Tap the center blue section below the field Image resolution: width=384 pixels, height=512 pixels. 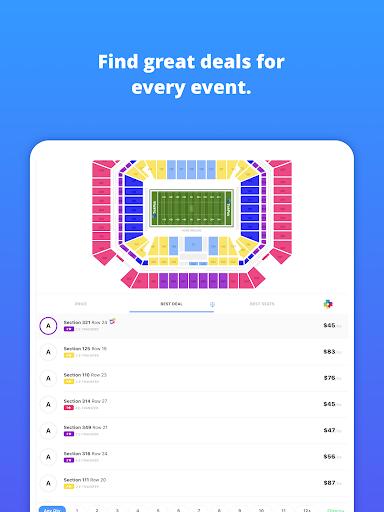[x=193, y=244]
